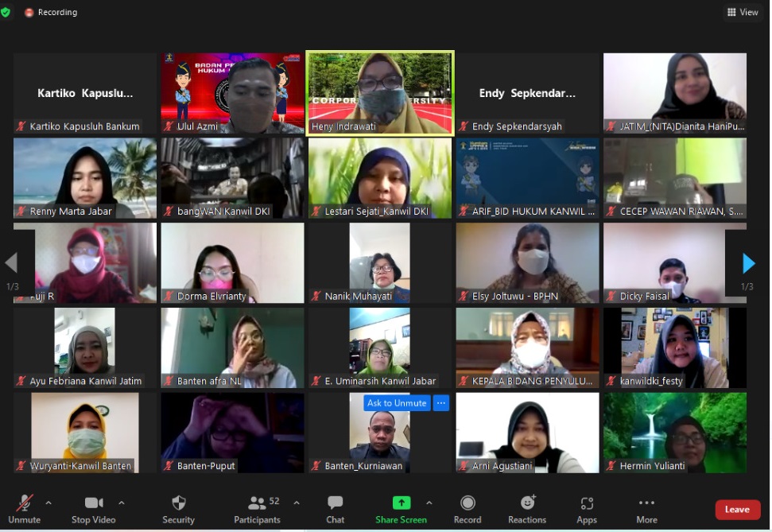Open the Apps panel
Screen dimensions: 772x532
pyautogui.click(x=587, y=510)
